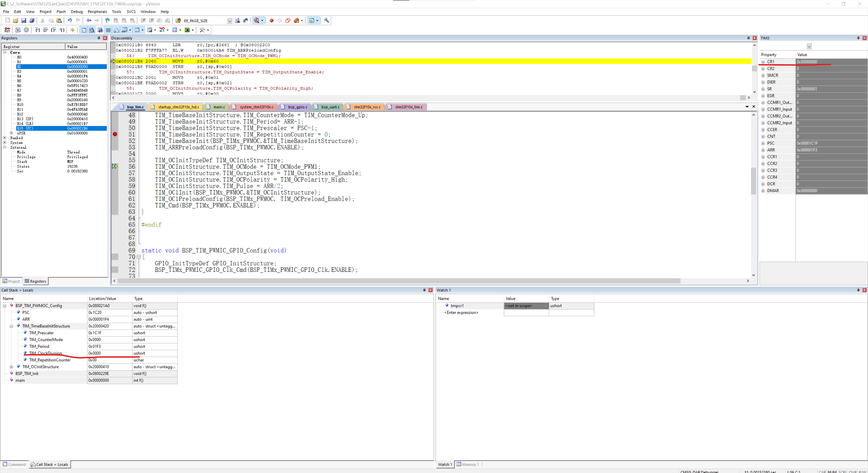868x473 pixels.
Task: Click the breakpoint stop icon in toolbar
Action: coord(271,21)
